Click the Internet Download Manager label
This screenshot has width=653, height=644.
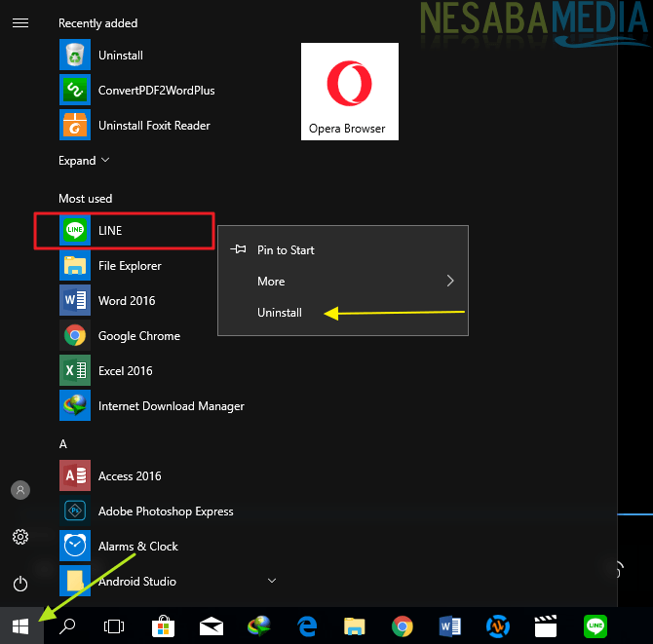point(172,406)
